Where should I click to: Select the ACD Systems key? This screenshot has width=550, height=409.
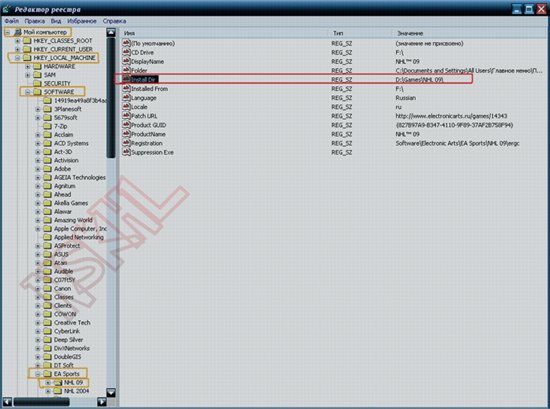coord(71,143)
